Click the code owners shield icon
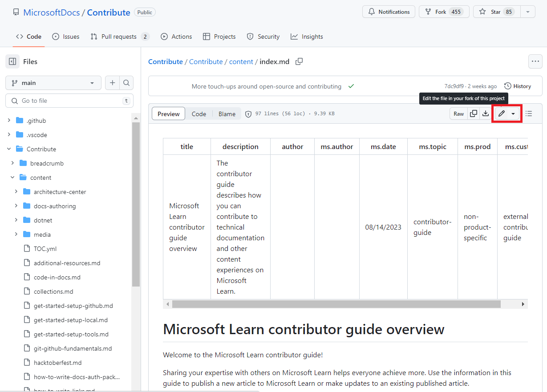This screenshot has width=547, height=392. pos(248,113)
